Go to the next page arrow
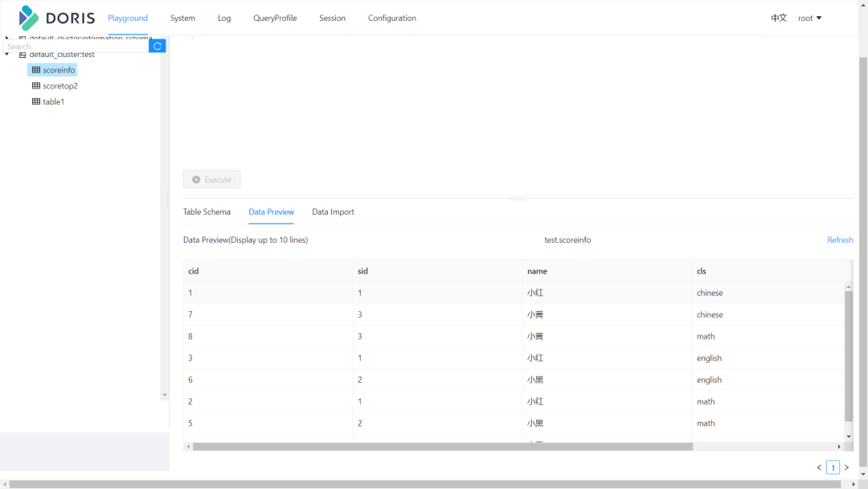 point(846,467)
